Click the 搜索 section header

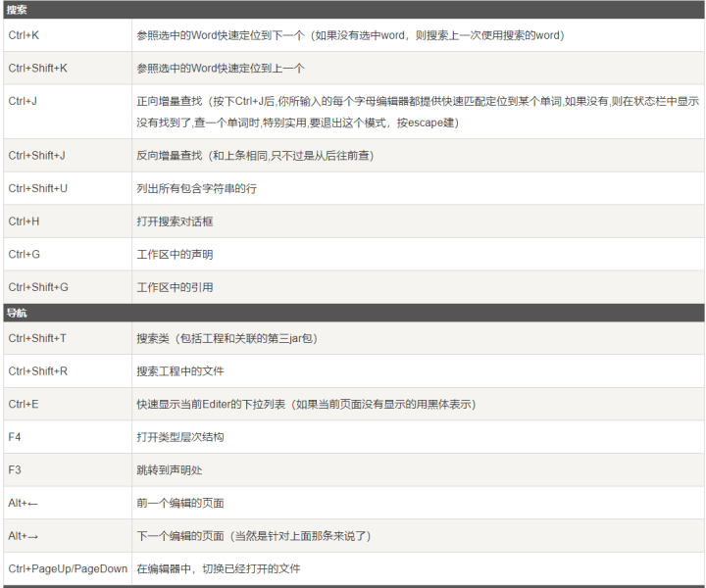[x=354, y=10]
